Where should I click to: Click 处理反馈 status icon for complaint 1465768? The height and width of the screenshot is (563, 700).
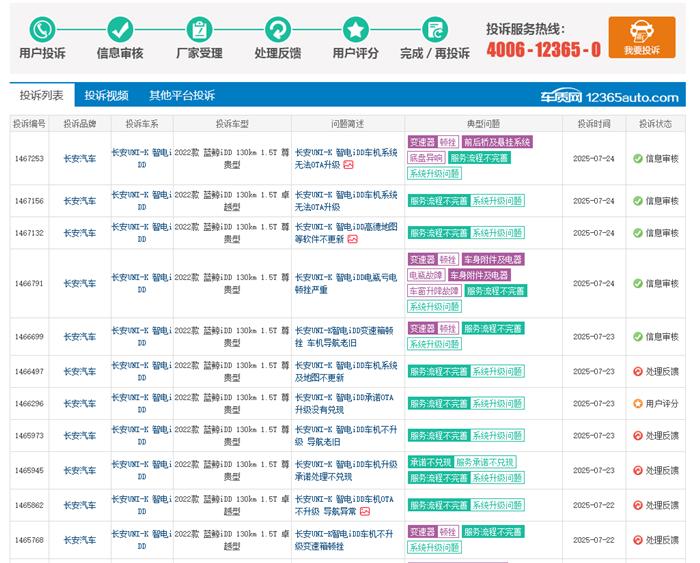(638, 540)
